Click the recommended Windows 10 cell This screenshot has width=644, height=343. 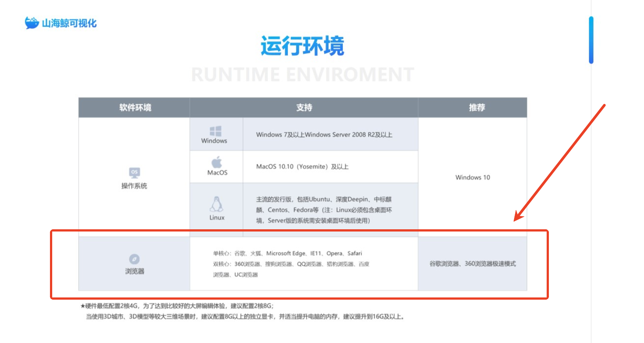(x=473, y=177)
